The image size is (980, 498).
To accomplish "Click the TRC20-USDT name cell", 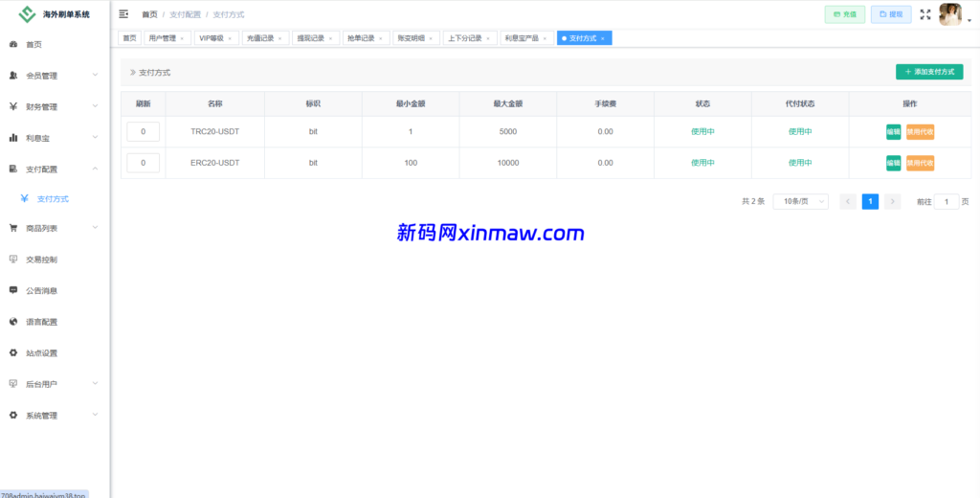I will pos(215,132).
